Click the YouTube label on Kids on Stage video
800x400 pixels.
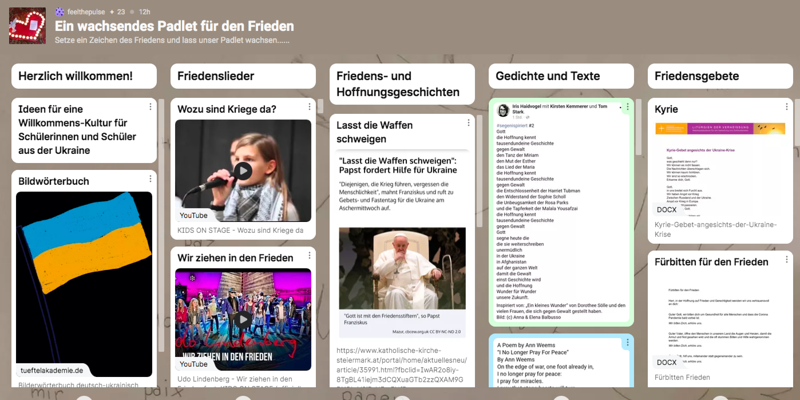194,215
